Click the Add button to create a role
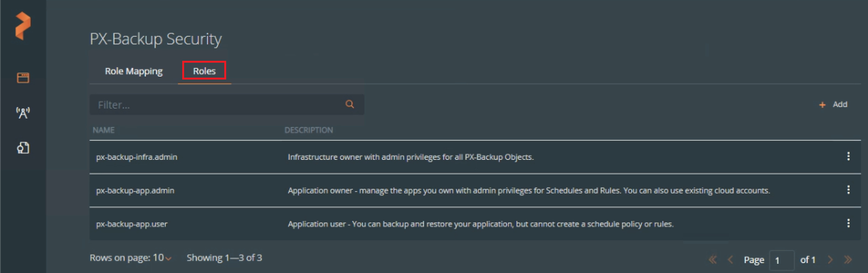Screen dimensions: 868x273 (x=833, y=104)
